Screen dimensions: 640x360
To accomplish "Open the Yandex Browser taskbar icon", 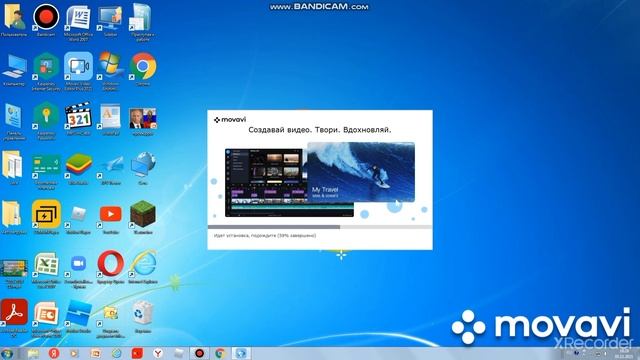I will 158,353.
